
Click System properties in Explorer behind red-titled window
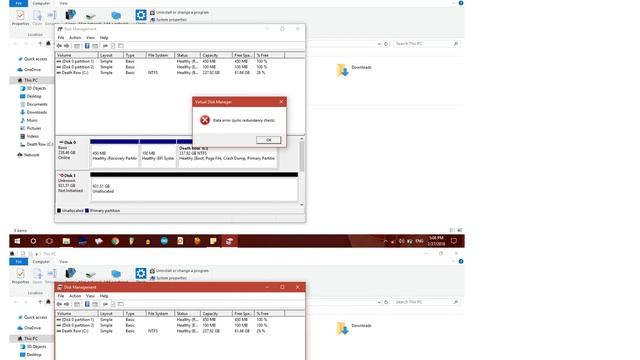168,278
